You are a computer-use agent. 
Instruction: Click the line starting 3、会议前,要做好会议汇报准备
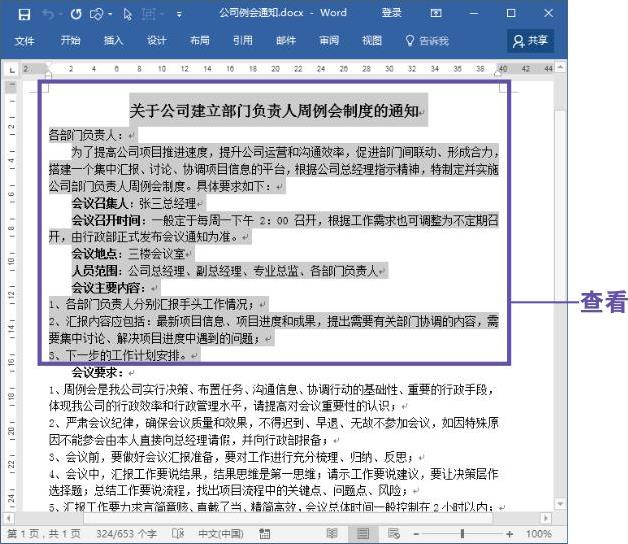pyautogui.click(x=230, y=457)
